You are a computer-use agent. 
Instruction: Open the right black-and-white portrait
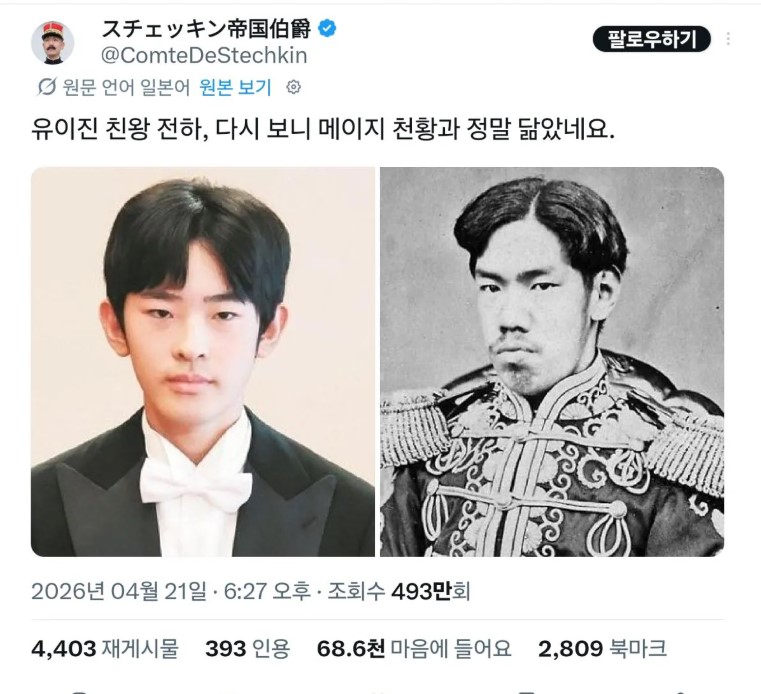pos(552,362)
